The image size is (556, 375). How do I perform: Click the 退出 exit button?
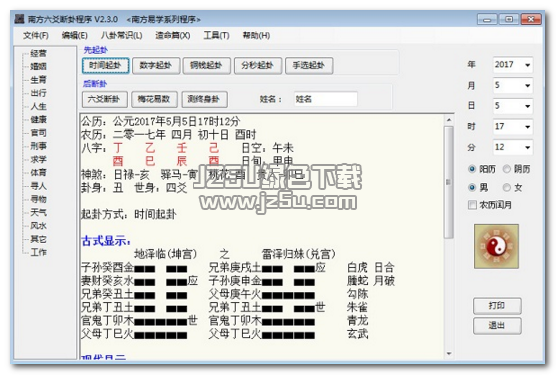(497, 326)
